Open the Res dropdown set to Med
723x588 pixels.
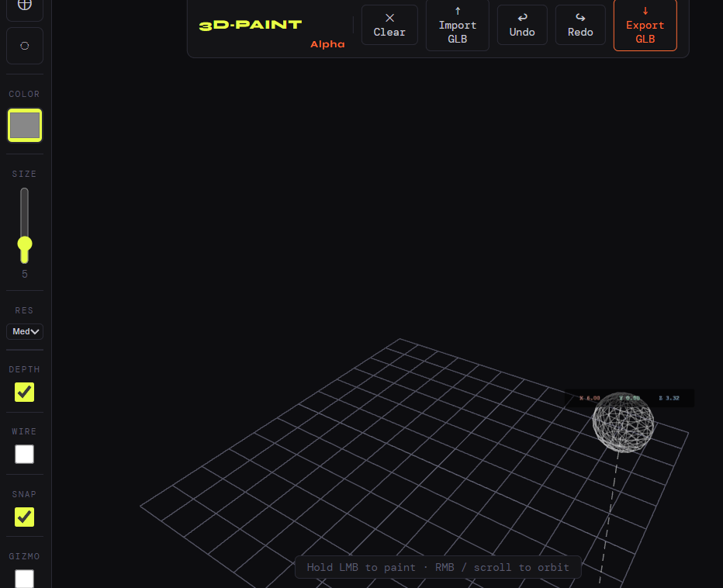(25, 331)
